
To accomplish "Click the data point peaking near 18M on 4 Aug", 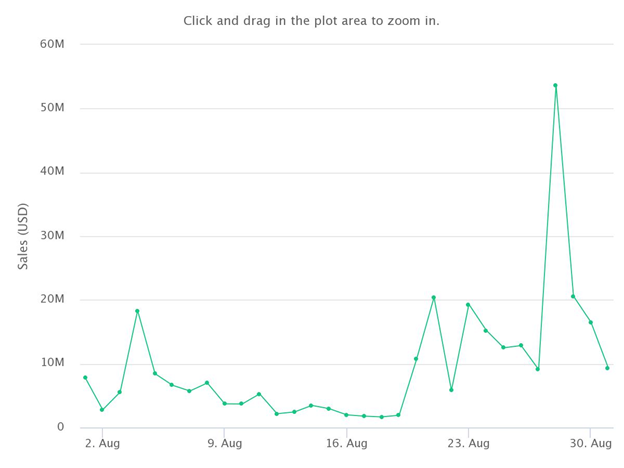I will point(137,311).
